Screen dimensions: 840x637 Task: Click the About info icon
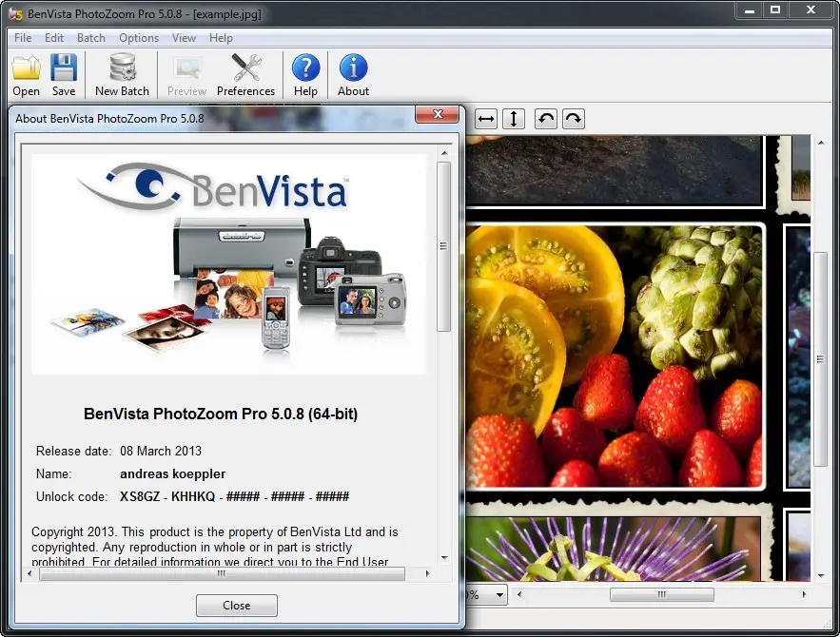coord(353,75)
